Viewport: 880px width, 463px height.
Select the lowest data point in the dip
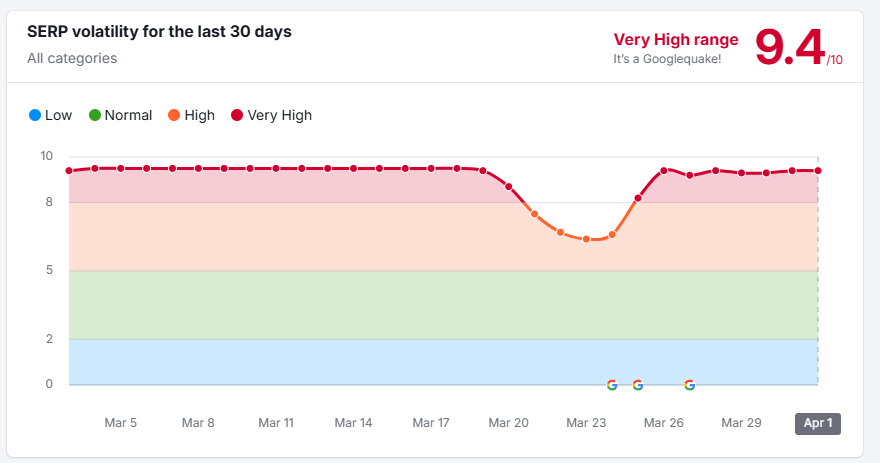click(587, 239)
